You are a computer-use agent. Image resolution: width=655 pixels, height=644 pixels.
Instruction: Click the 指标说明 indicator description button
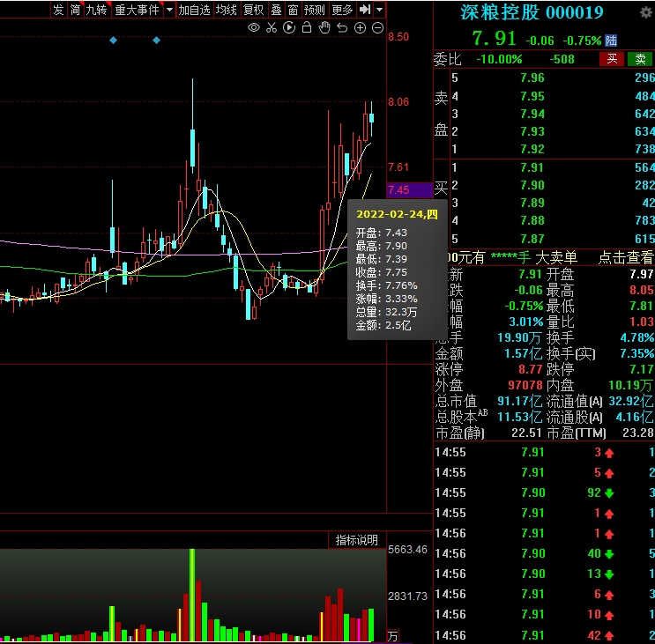tap(356, 539)
